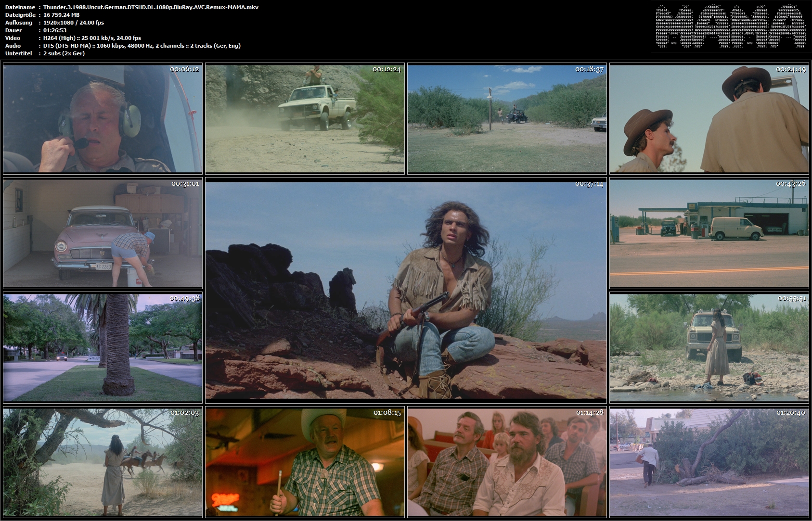812x521 pixels.
Task: Click the Untertitel label
Action: point(18,53)
